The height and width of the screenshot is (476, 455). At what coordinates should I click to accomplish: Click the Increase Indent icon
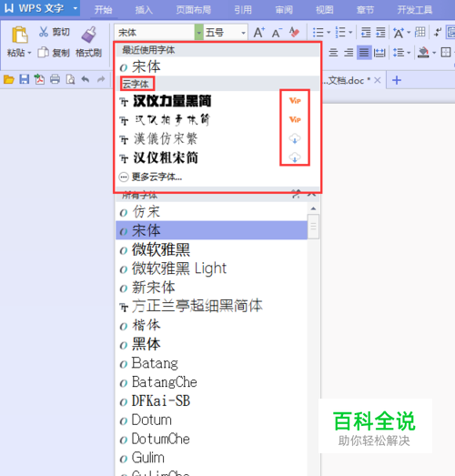tap(380, 32)
